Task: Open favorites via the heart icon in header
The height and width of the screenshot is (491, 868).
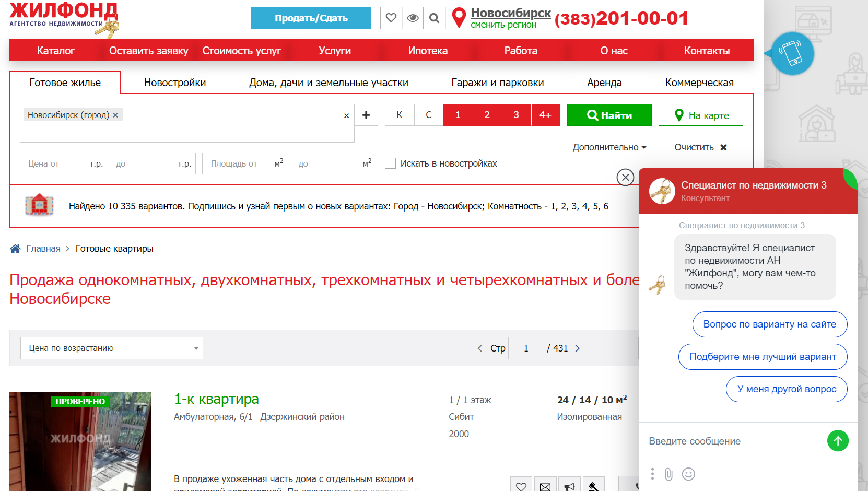Action: [x=391, y=18]
